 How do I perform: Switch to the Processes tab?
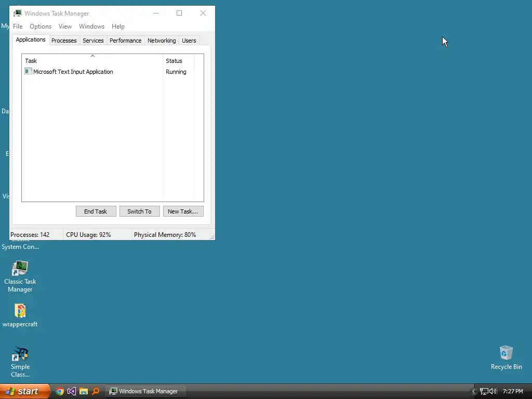[64, 41]
